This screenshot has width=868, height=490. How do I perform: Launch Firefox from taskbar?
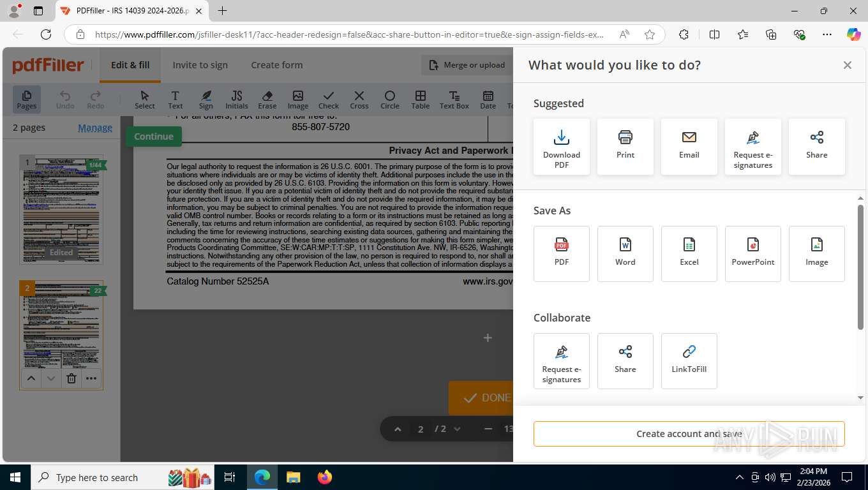click(325, 477)
